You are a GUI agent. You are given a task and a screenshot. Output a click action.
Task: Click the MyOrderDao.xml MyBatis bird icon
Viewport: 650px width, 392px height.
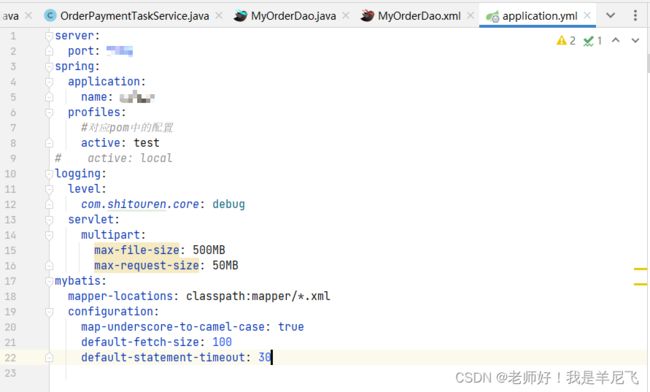pyautogui.click(x=367, y=16)
